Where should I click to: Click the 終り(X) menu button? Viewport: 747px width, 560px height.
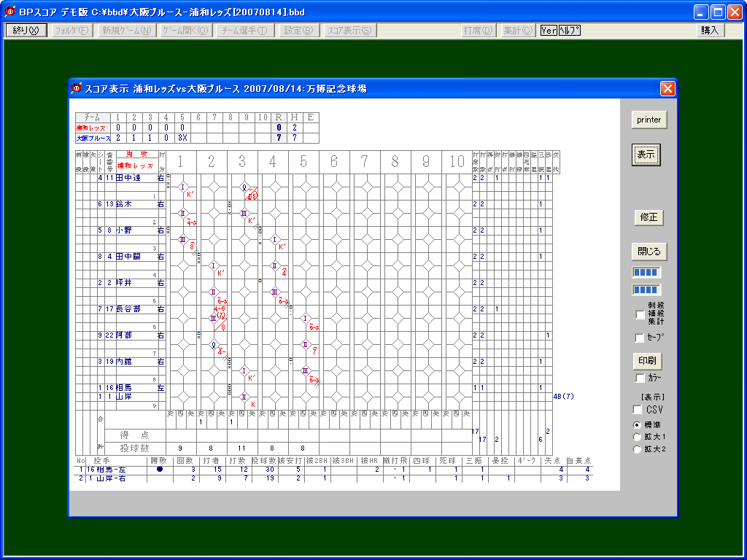tap(26, 31)
